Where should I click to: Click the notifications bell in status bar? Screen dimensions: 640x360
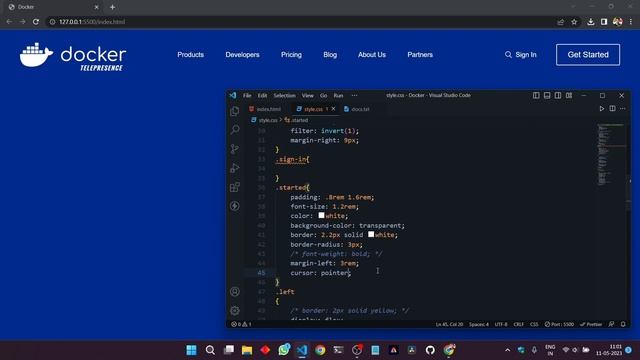[x=623, y=324]
